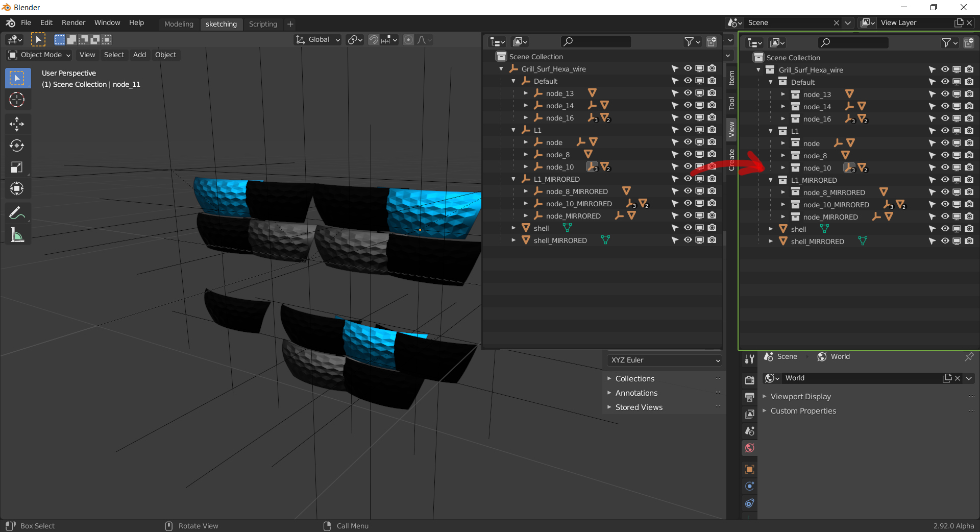Hide node_8 in right outliner
Screen dimensions: 980x532
945,155
